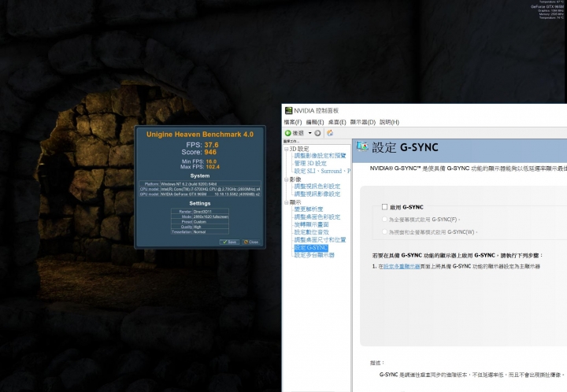Screen dimensions: 567x392
Task: Click the Preset Custom settings row
Action: point(200,222)
